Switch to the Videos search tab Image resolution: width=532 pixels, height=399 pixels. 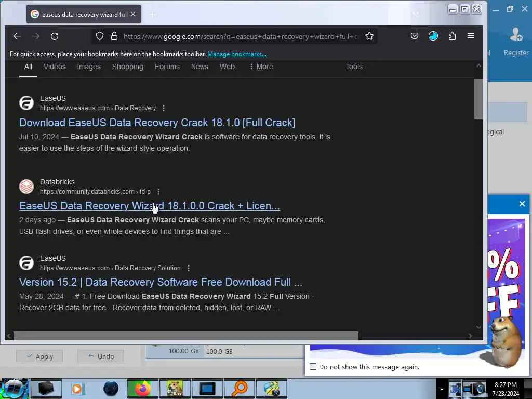pyautogui.click(x=55, y=66)
